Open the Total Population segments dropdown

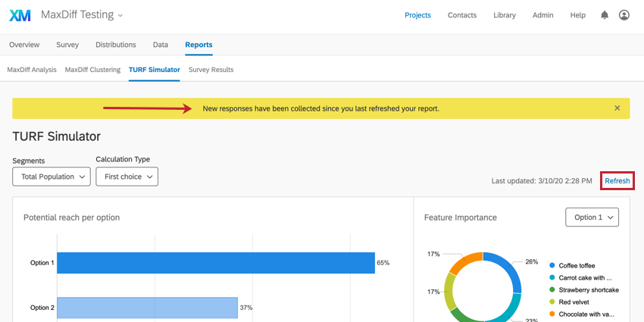pyautogui.click(x=52, y=177)
